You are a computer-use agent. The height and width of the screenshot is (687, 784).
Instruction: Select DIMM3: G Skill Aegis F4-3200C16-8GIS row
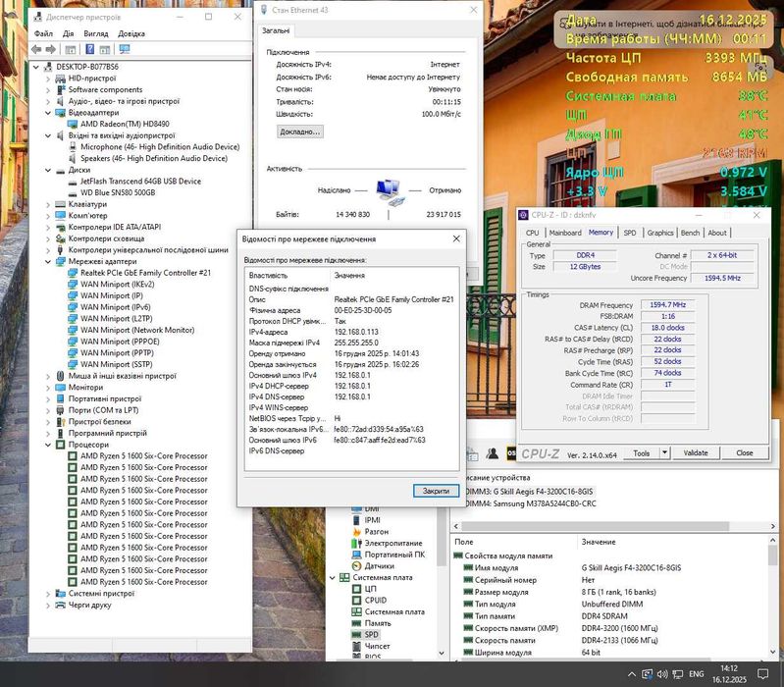[529, 492]
